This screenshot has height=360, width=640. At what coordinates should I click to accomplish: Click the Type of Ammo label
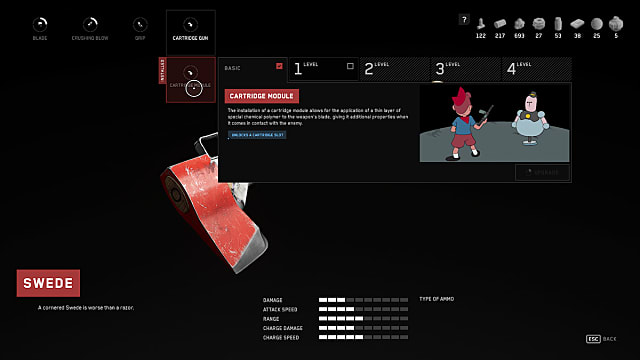click(x=436, y=299)
